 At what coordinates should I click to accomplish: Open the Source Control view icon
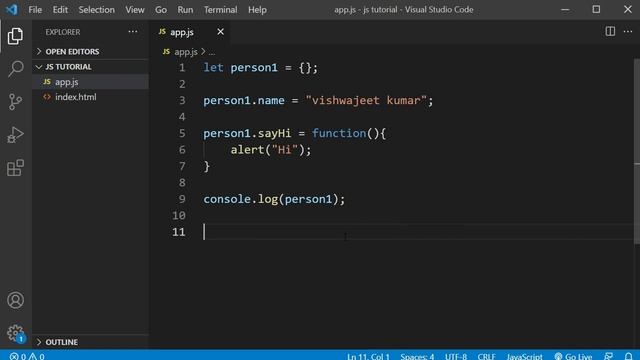(x=15, y=102)
